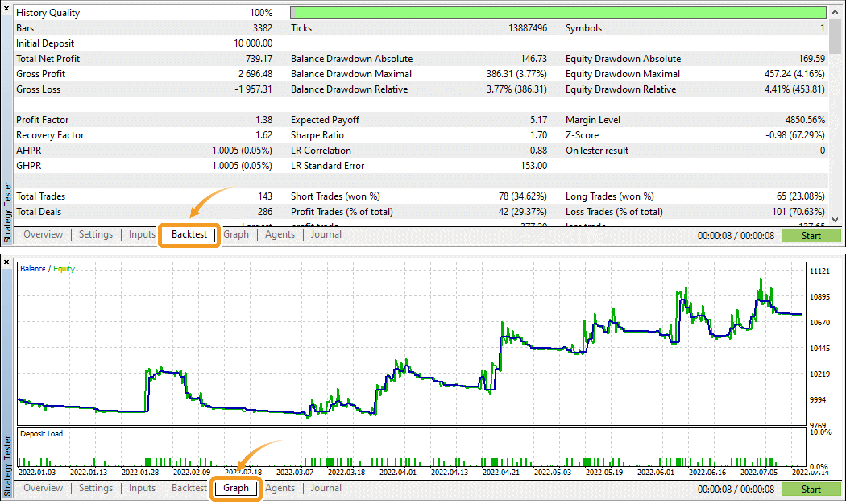Click Equity Drawdown Maximal value 457.24 (4.16%)
The width and height of the screenshot is (846, 504).
[x=794, y=74]
